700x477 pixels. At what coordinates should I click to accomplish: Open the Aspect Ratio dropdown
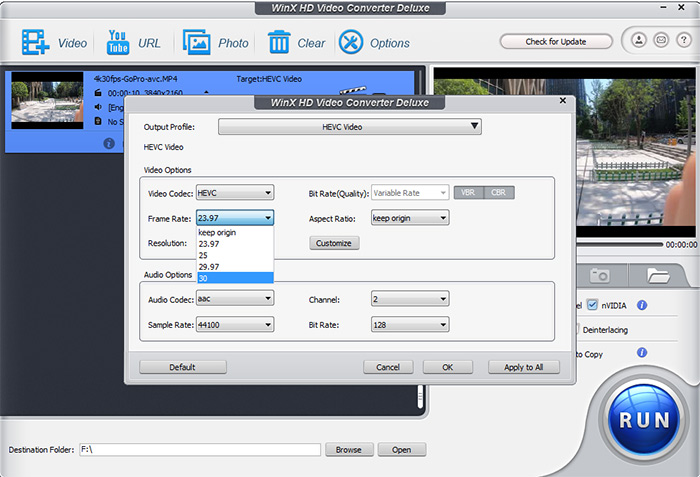pyautogui.click(x=410, y=218)
